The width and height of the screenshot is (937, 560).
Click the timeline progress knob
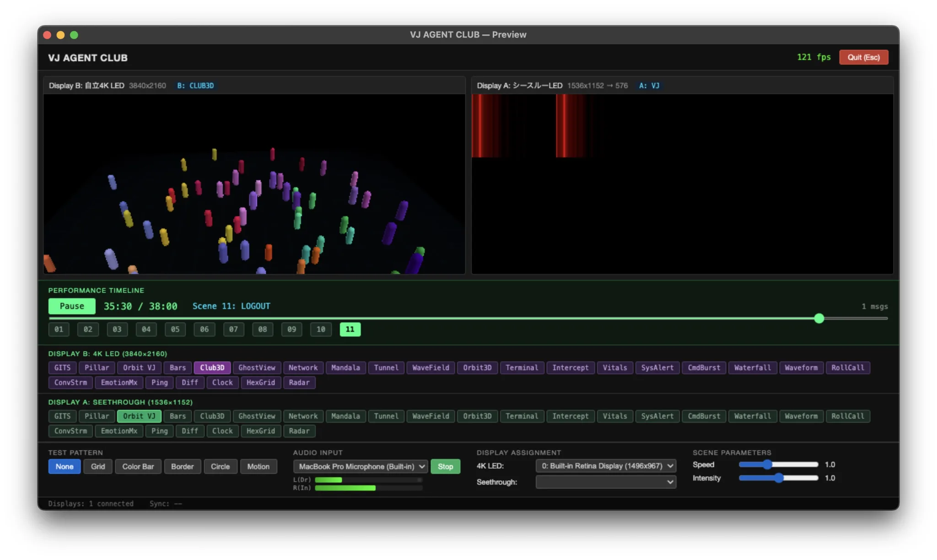(x=819, y=318)
